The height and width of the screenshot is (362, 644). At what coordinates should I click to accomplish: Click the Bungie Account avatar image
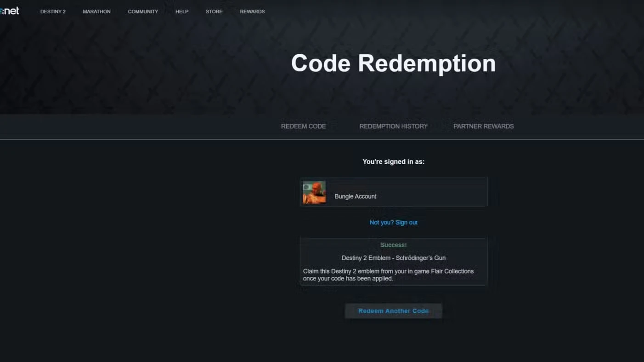[x=314, y=192]
